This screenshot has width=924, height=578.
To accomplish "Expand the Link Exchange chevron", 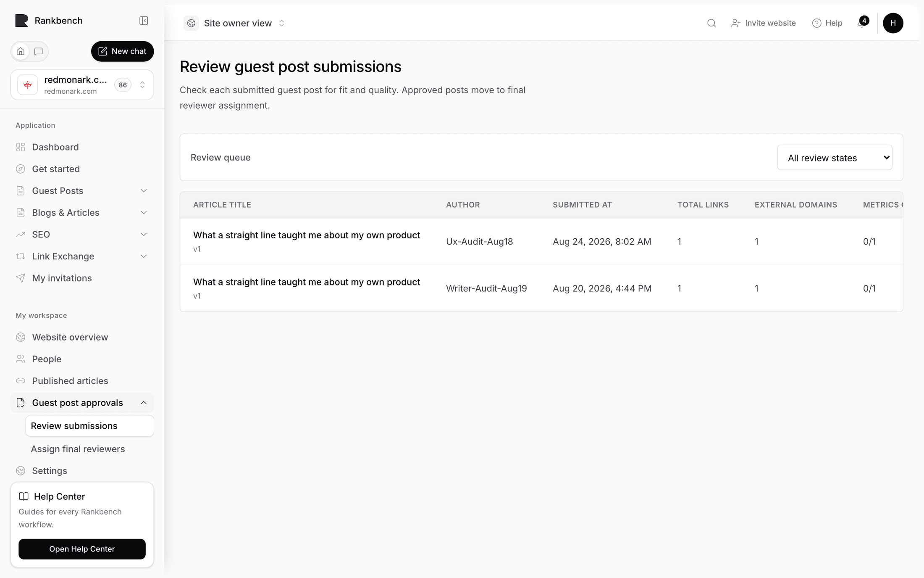I will click(x=144, y=256).
